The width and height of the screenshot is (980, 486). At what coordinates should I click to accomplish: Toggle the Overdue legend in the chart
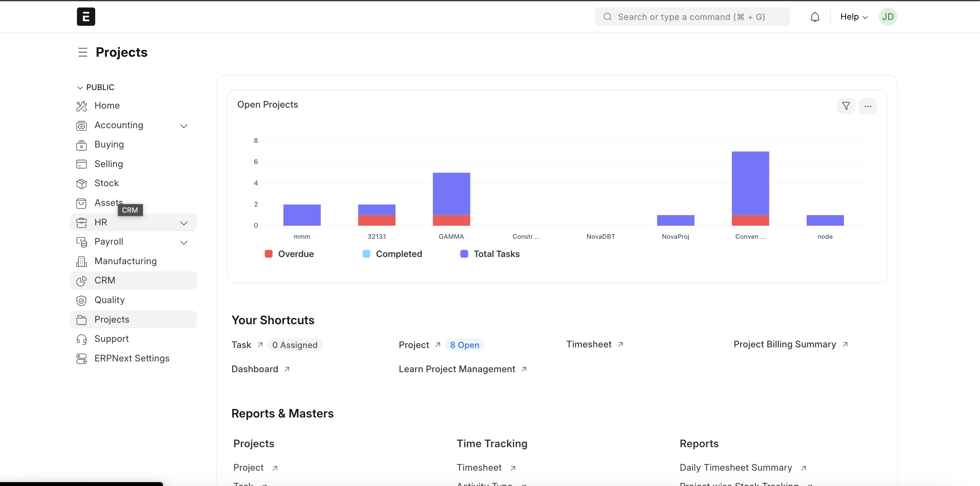[289, 253]
